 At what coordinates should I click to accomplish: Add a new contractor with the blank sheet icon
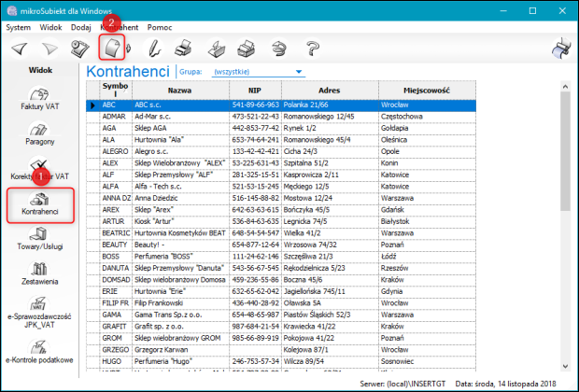coord(112,48)
